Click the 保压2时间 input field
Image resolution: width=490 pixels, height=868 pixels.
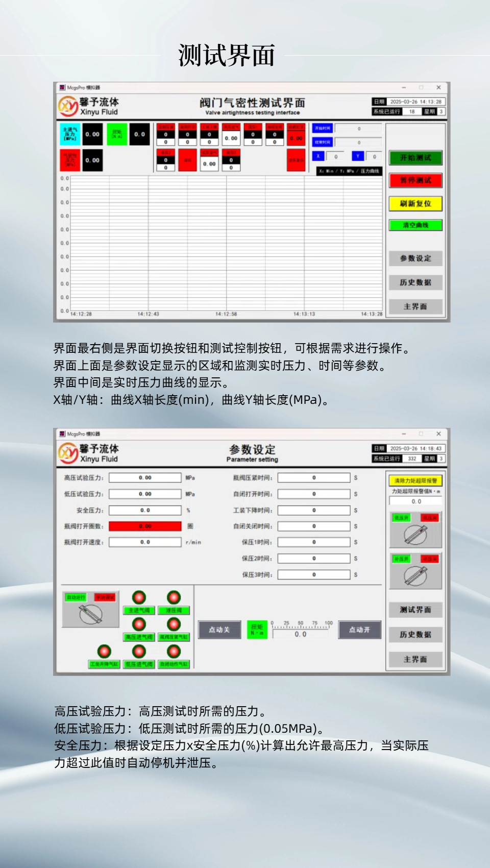[314, 559]
